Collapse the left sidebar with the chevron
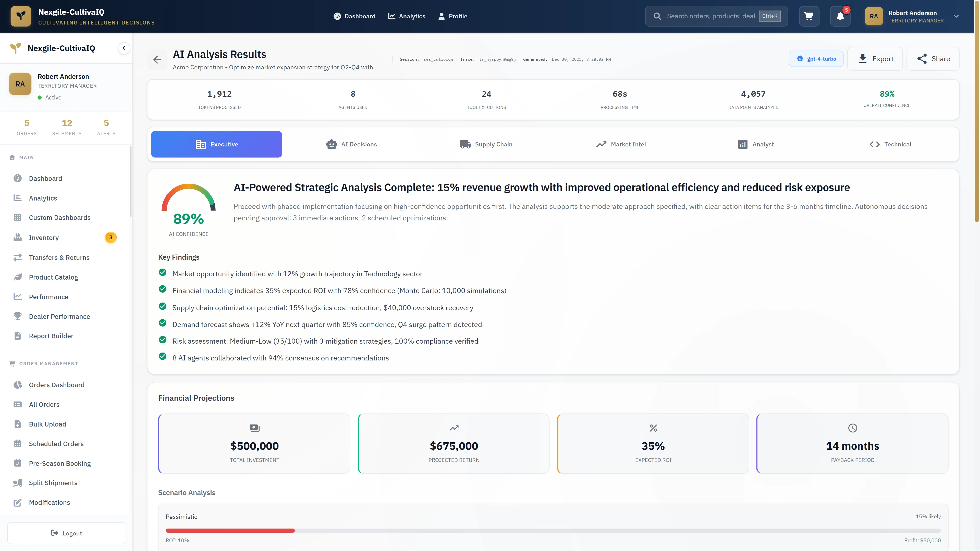This screenshot has width=980, height=551. point(124,48)
